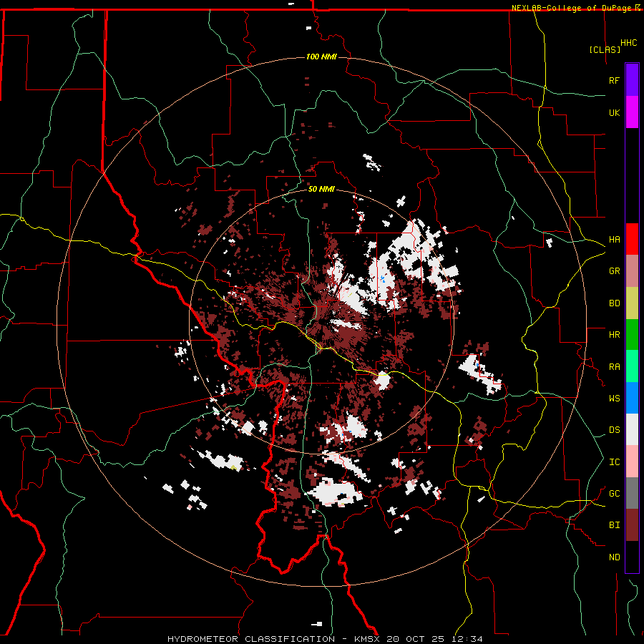
Task: Click the black ND color swatch
Action: click(x=632, y=557)
